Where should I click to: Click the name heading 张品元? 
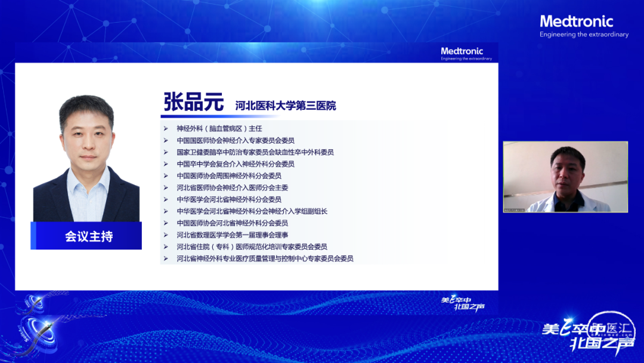(x=194, y=101)
